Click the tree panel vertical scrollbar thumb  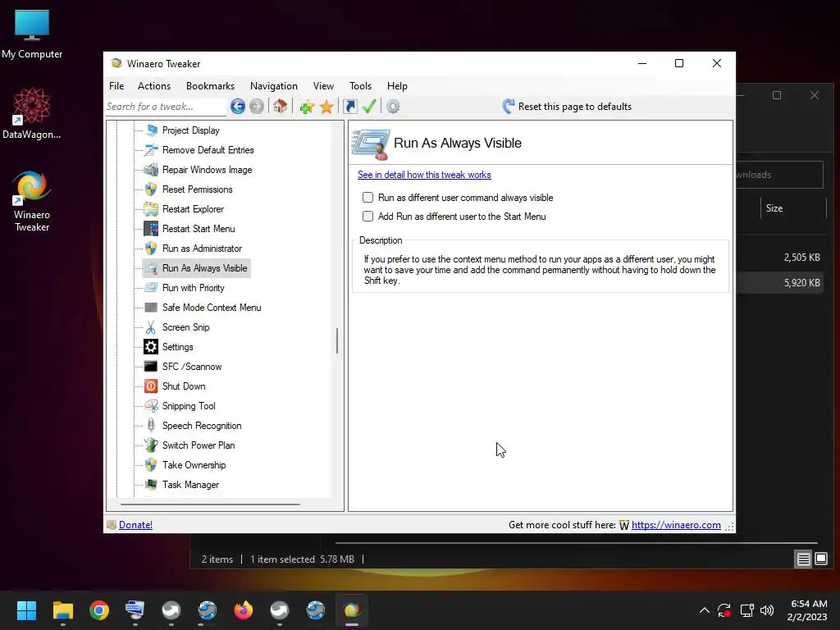(x=337, y=340)
